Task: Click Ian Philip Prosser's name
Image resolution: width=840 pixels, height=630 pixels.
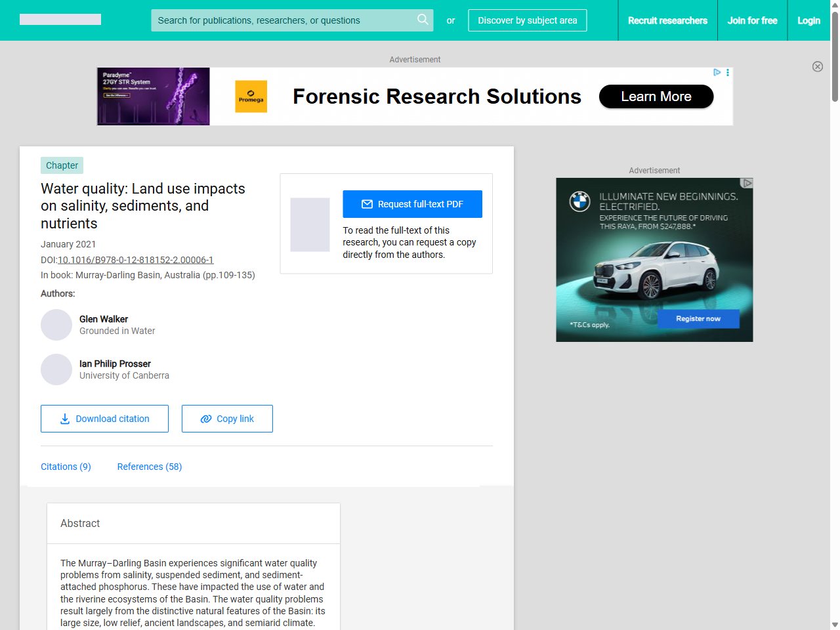Action: point(115,364)
